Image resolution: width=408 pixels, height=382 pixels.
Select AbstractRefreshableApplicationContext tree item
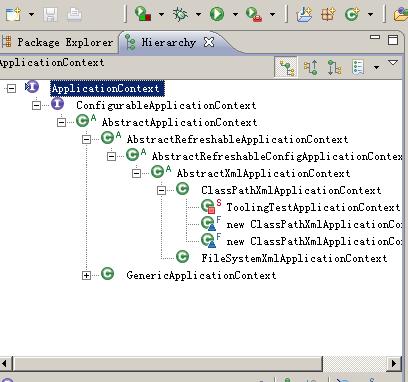coord(237,140)
